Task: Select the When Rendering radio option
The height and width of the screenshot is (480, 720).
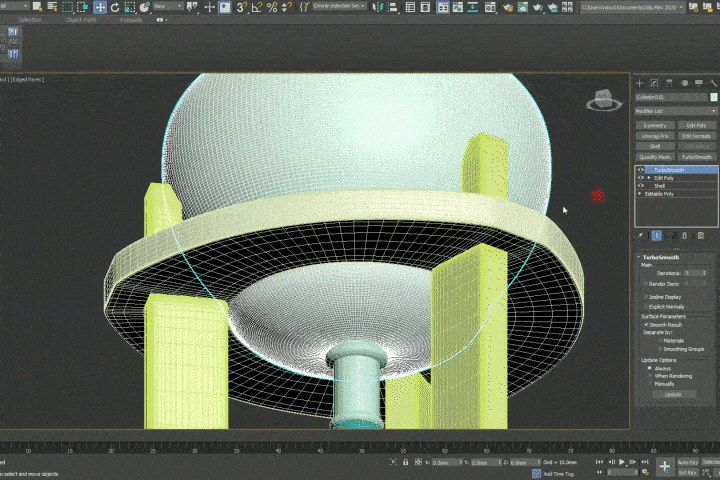Action: point(649,376)
